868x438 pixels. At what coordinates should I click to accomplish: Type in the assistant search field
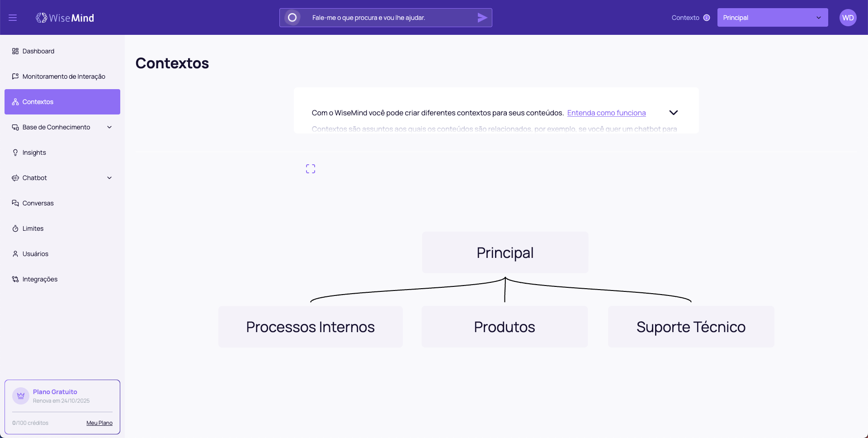pos(389,18)
